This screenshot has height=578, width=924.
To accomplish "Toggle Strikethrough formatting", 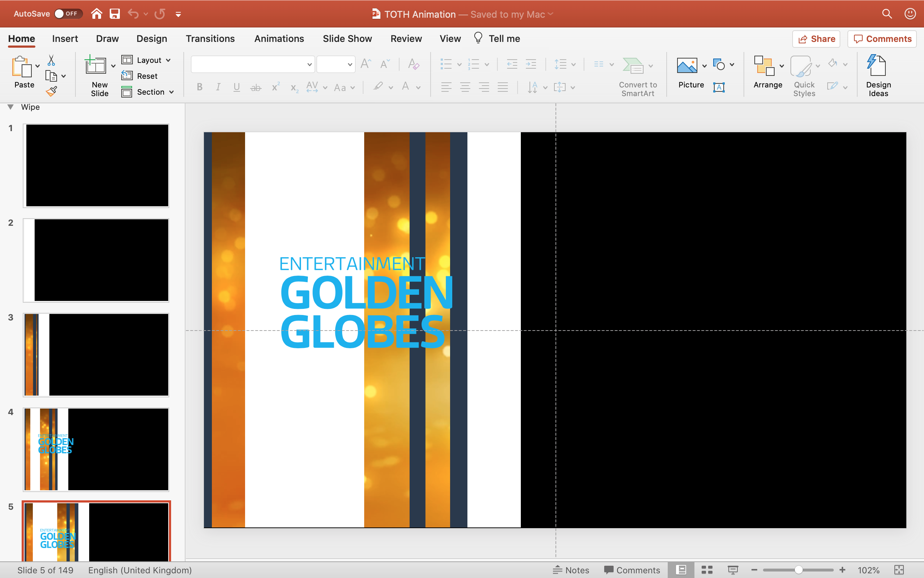I will click(x=256, y=87).
